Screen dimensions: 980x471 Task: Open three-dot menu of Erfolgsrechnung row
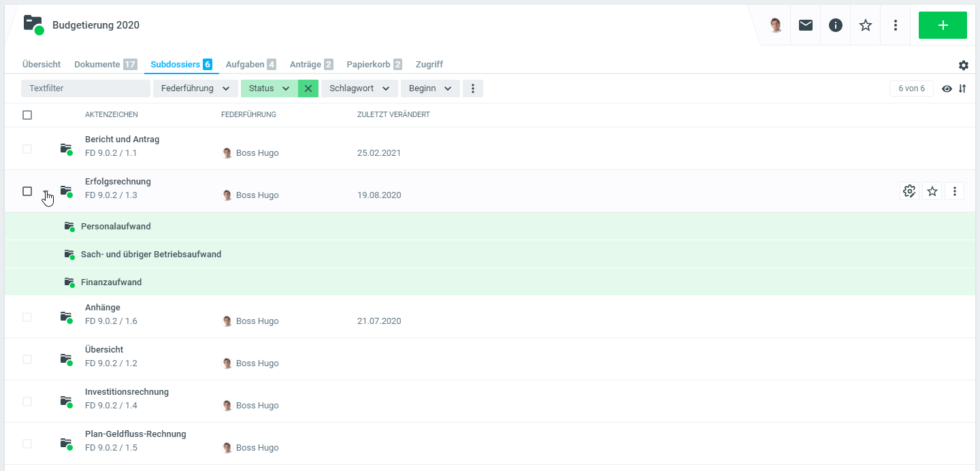[x=955, y=191]
